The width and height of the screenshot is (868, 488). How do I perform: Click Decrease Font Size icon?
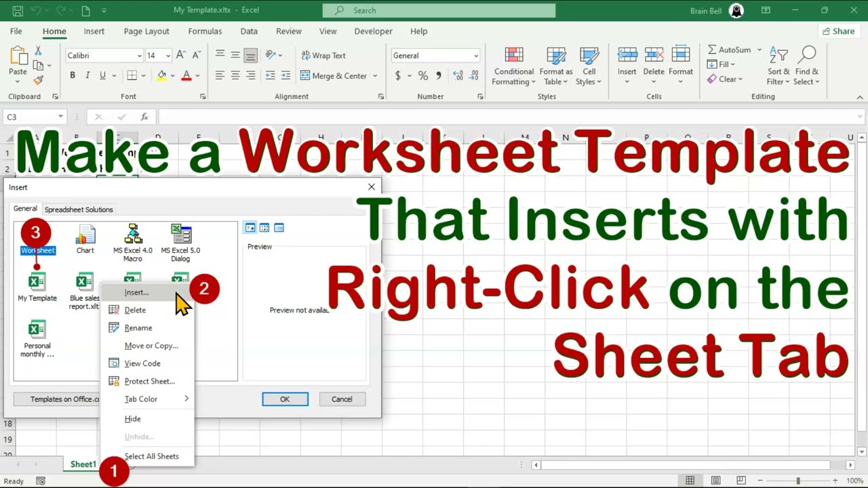tap(196, 56)
